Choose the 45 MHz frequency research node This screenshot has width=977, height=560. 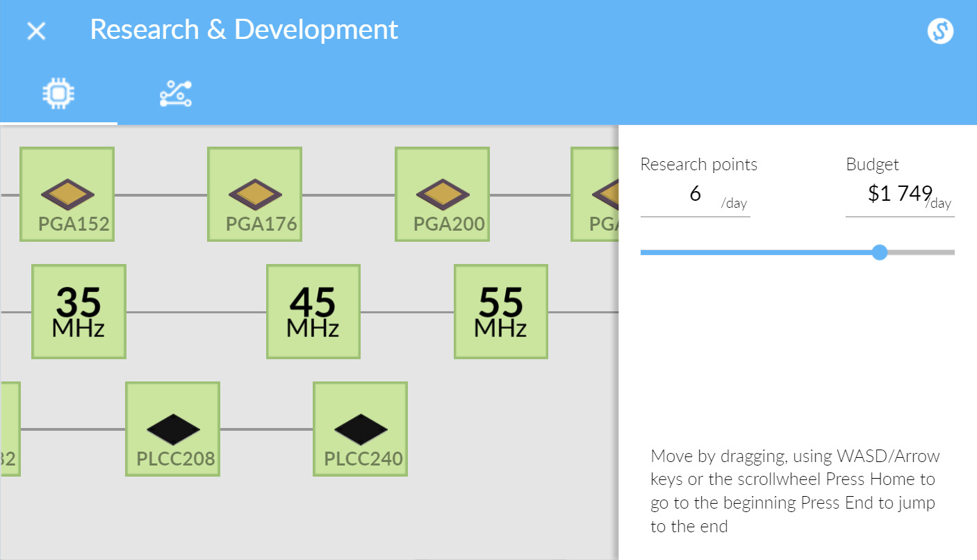(x=313, y=311)
